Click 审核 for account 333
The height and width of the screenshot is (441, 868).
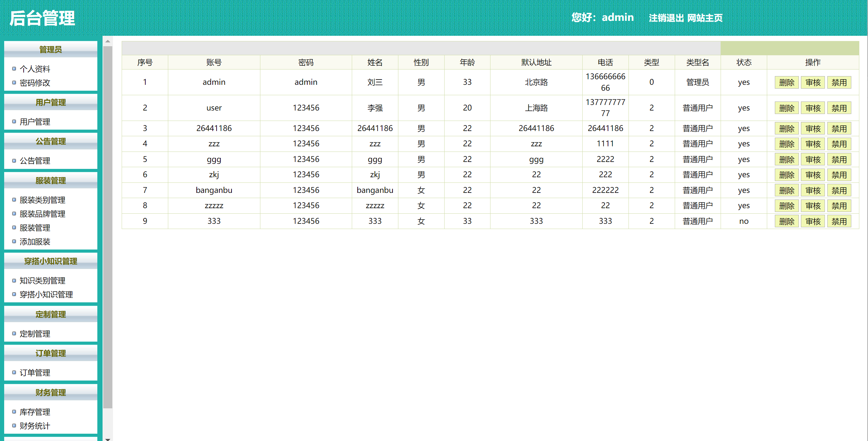pos(813,222)
